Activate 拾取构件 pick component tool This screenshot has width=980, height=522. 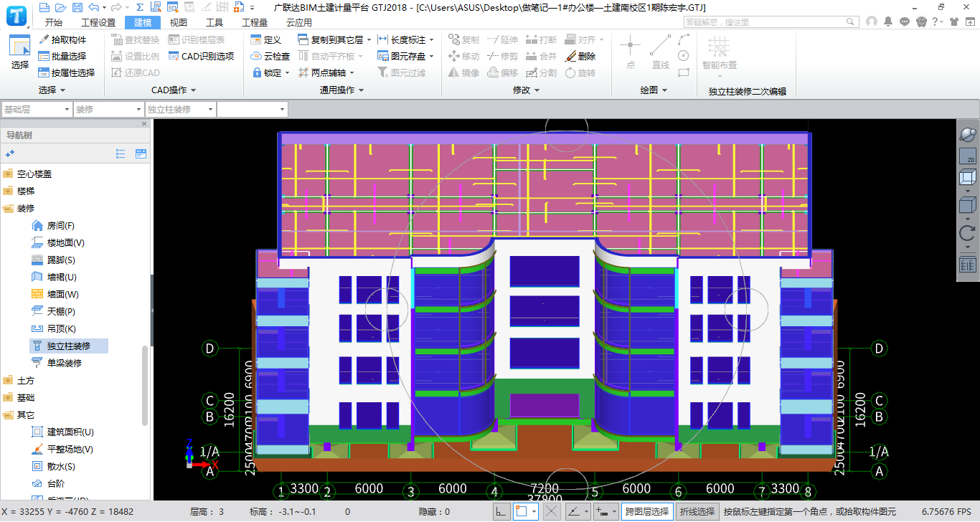[x=63, y=39]
